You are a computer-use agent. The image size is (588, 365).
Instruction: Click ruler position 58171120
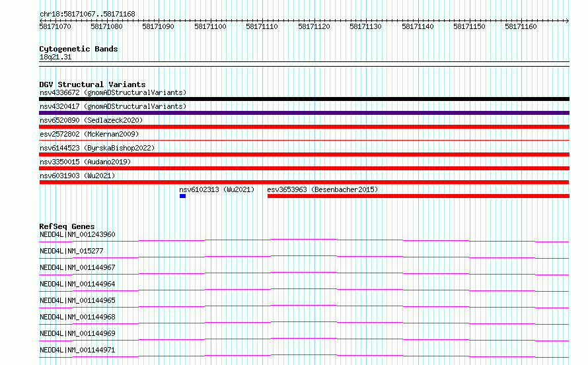coord(314,26)
